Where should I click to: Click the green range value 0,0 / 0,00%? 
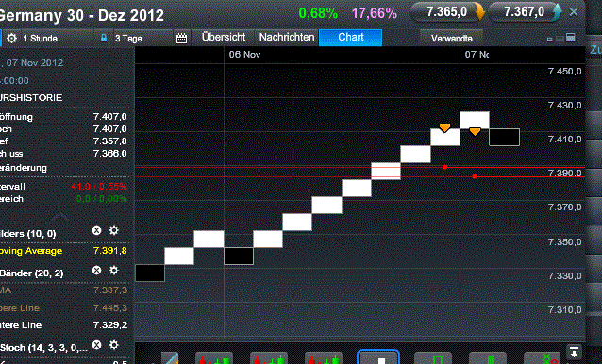click(101, 199)
